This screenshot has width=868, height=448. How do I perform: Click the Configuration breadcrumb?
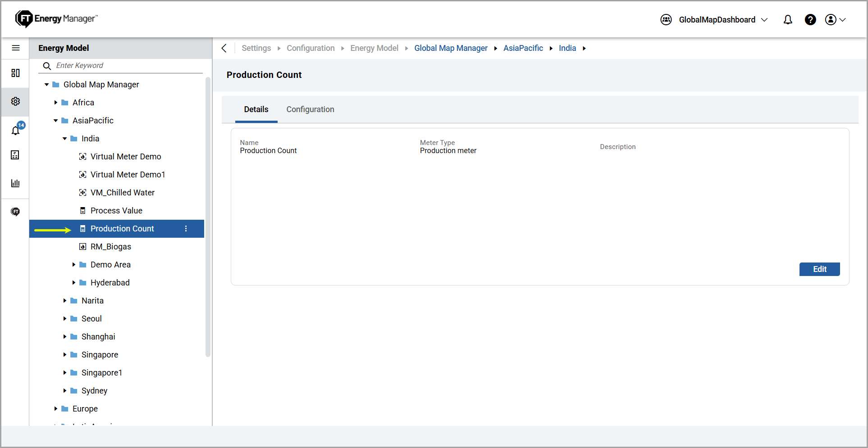pyautogui.click(x=311, y=48)
